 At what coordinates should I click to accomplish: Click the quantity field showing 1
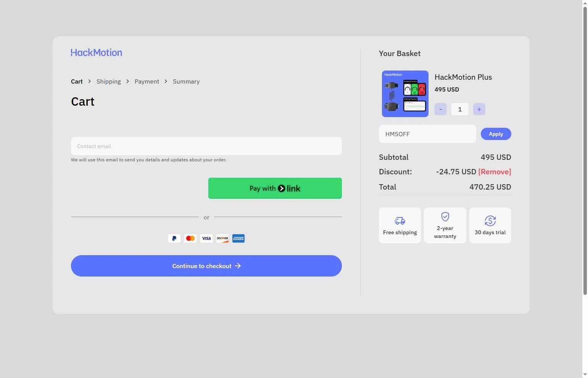click(460, 109)
